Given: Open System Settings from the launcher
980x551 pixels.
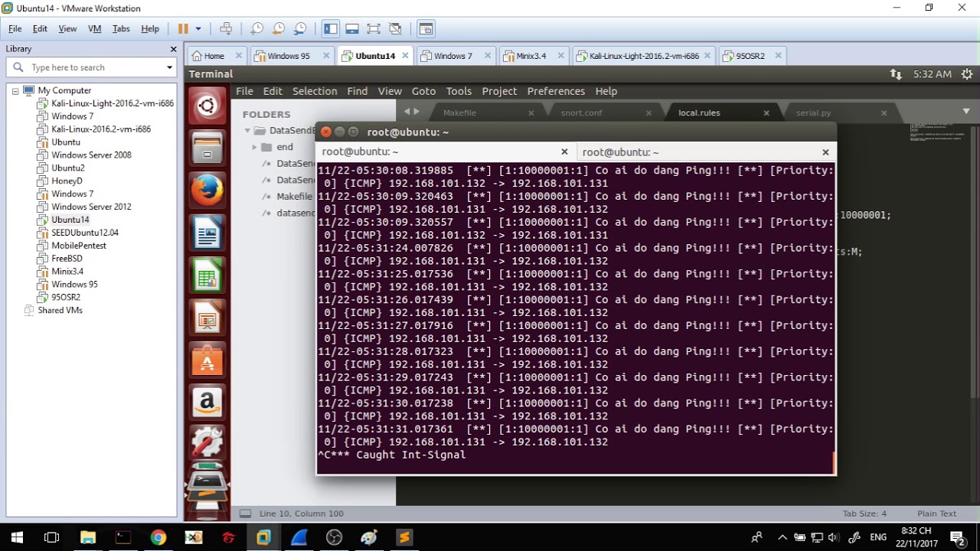Looking at the screenshot, I should coord(207,442).
